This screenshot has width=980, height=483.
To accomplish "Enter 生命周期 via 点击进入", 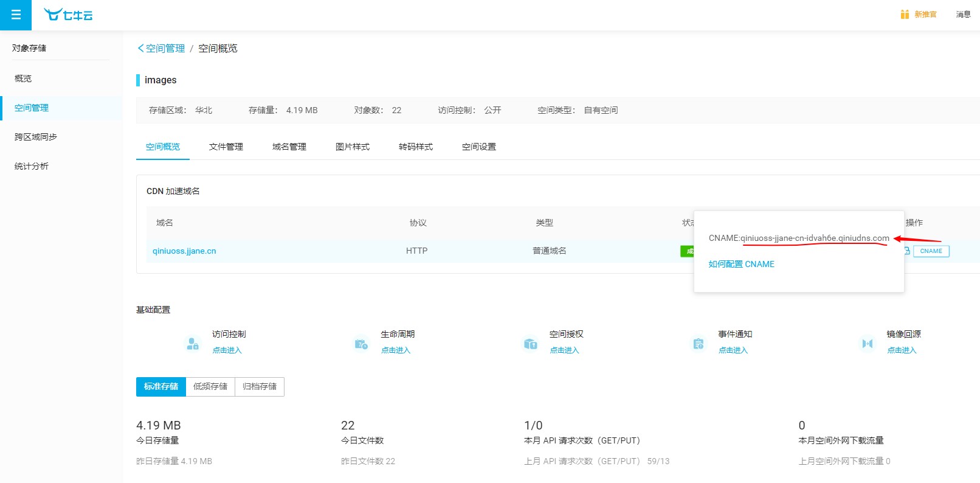I will pos(396,350).
